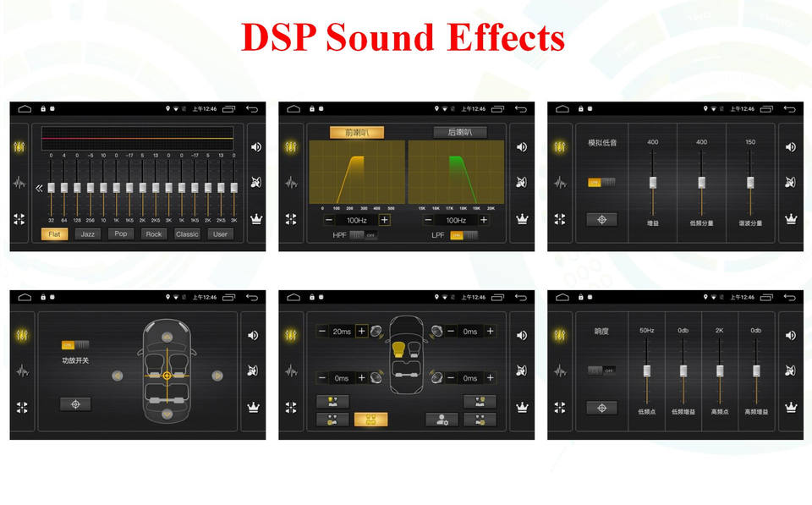Image resolution: width=812 pixels, height=505 pixels.
Task: Click the 32 Hz equalizer band slider handle
Action: click(52, 188)
